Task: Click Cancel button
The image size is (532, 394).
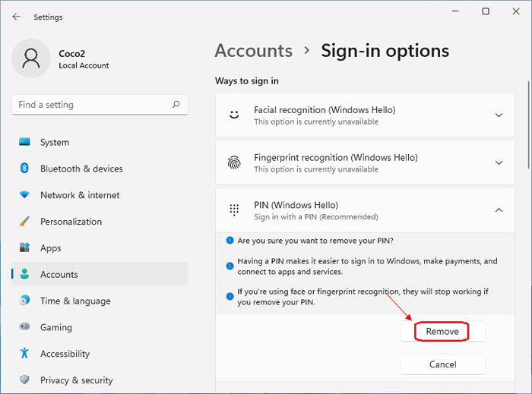Action: 442,364
